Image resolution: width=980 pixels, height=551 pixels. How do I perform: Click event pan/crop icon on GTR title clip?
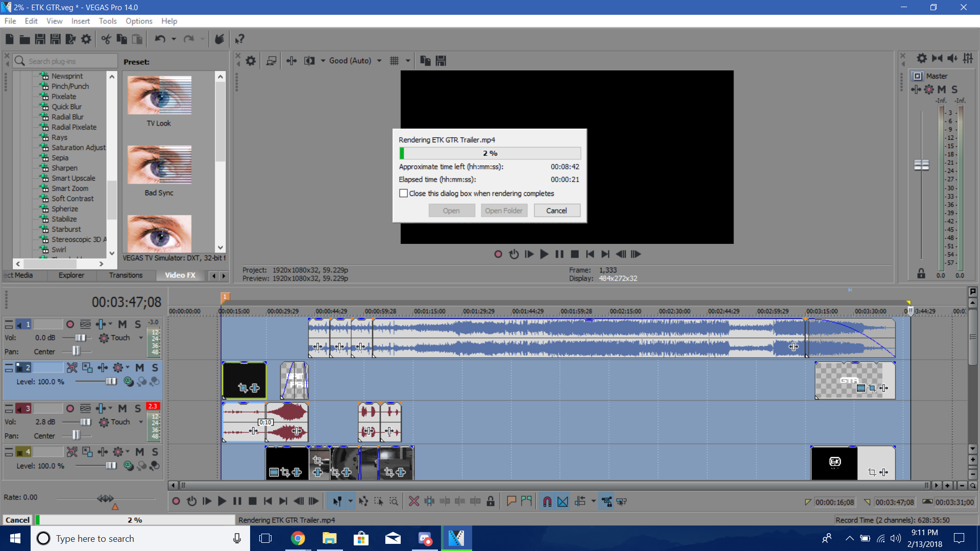(x=872, y=388)
